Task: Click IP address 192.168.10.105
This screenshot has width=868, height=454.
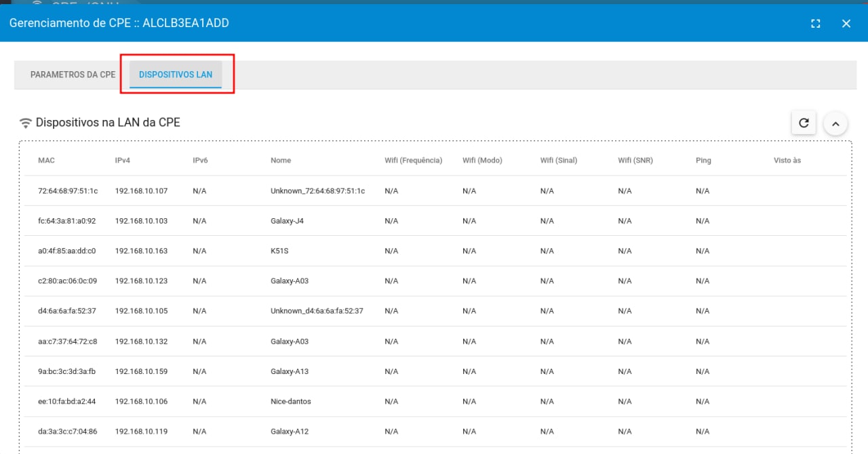Action: click(x=142, y=311)
